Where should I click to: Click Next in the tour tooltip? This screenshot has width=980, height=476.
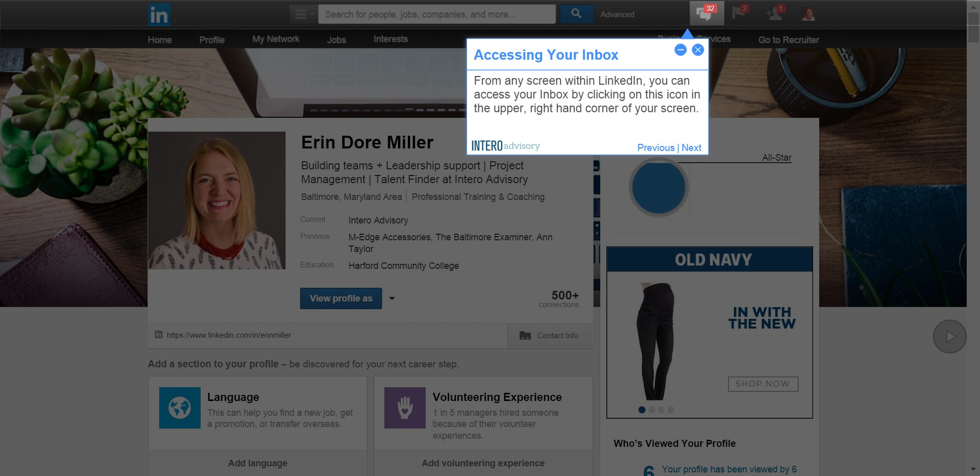[692, 147]
